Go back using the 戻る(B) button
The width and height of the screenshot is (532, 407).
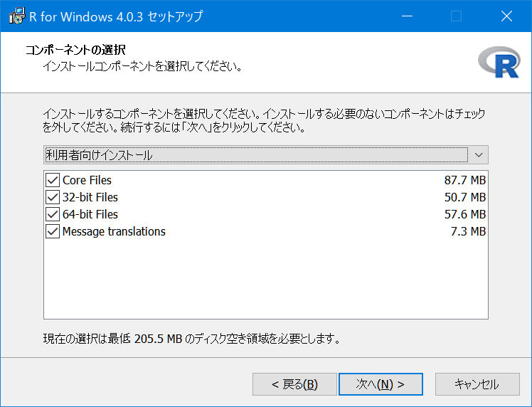pos(294,384)
